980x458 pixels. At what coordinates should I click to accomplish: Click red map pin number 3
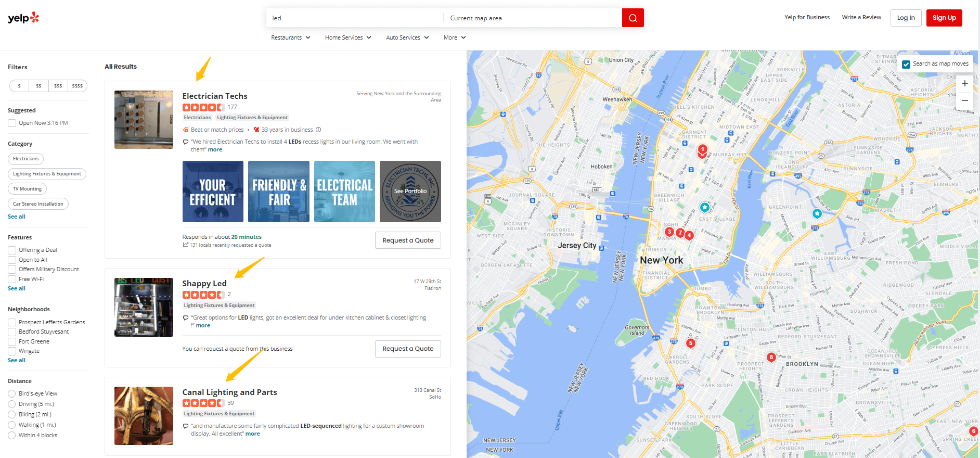[669, 232]
